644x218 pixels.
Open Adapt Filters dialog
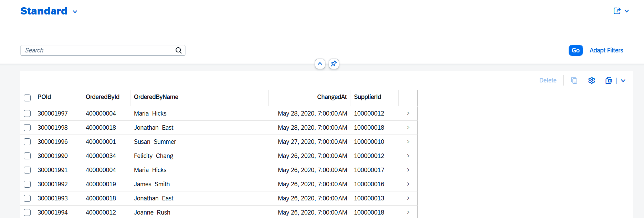click(606, 50)
